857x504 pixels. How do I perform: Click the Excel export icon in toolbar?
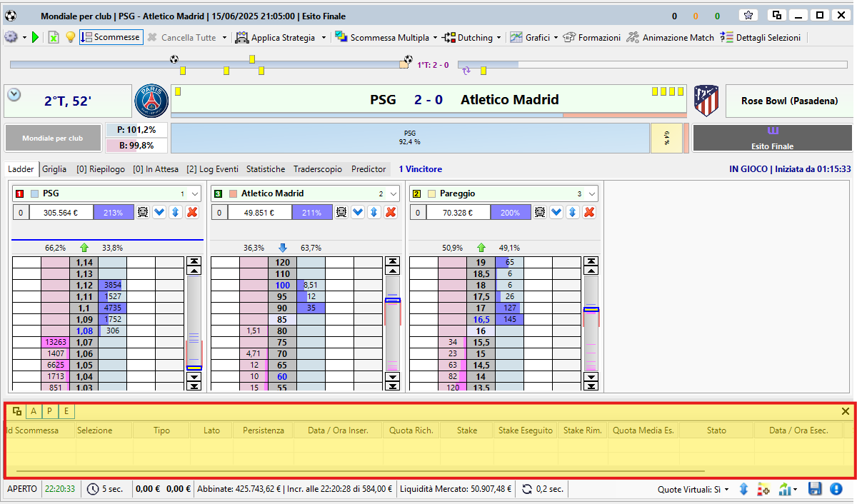coord(54,37)
